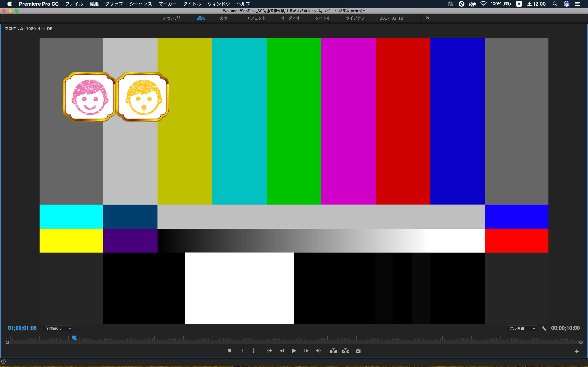The image size is (588, 367).
Task: Step forward one frame
Action: click(306, 351)
